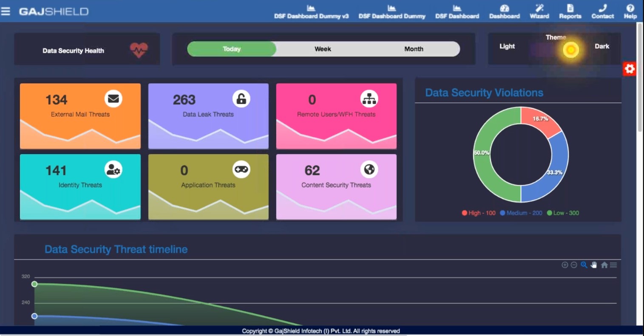Open the External Mail Threats card count 134
This screenshot has width=644, height=336.
point(56,100)
